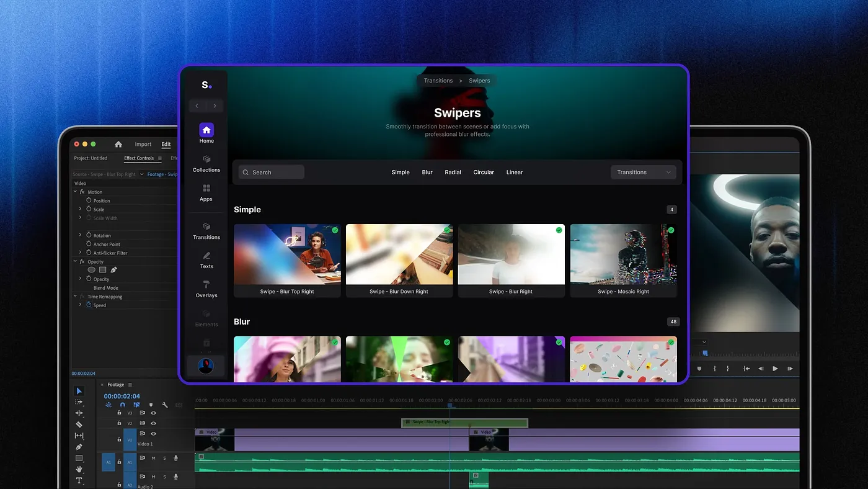This screenshot has width=868, height=489.
Task: Mute audio track A1
Action: [153, 459]
